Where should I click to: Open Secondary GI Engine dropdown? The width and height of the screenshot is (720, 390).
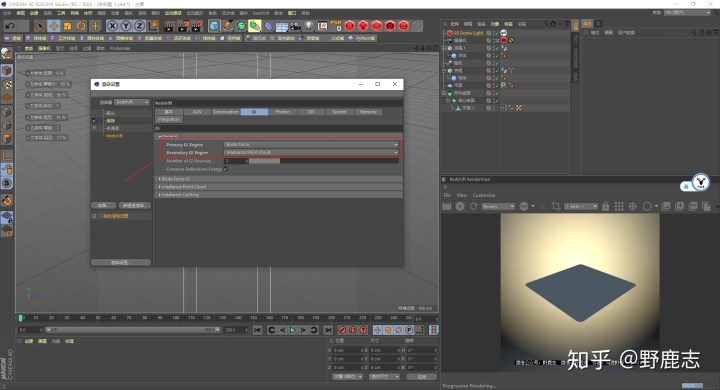click(311, 152)
